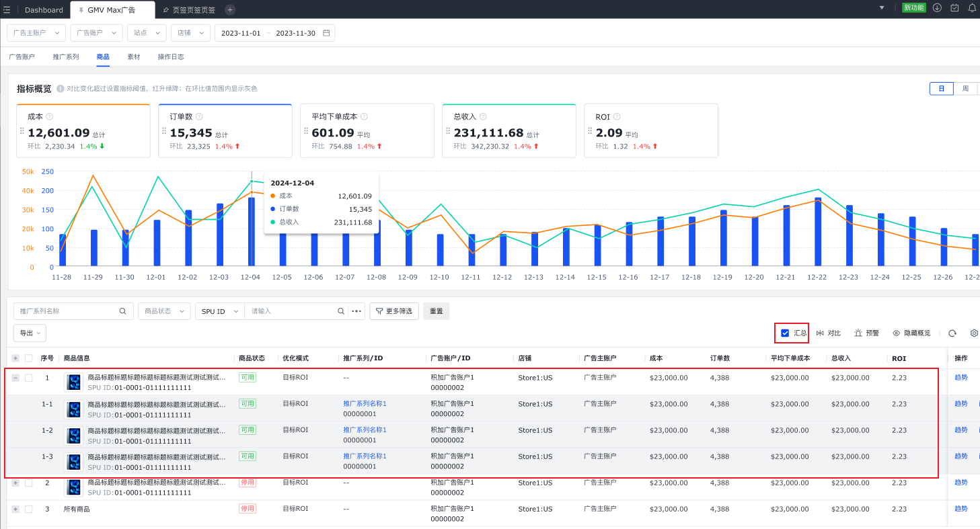This screenshot has height=529, width=980.
Task: Click the date range picker field
Action: [274, 33]
